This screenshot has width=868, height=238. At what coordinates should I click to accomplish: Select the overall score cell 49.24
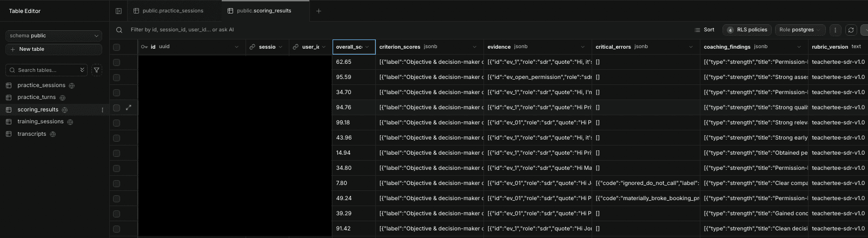[x=354, y=199]
